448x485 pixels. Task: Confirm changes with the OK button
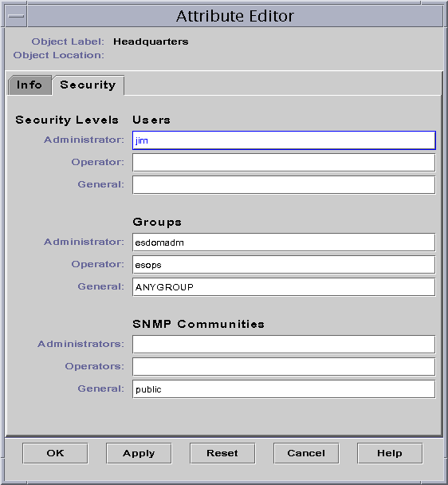tap(55, 453)
